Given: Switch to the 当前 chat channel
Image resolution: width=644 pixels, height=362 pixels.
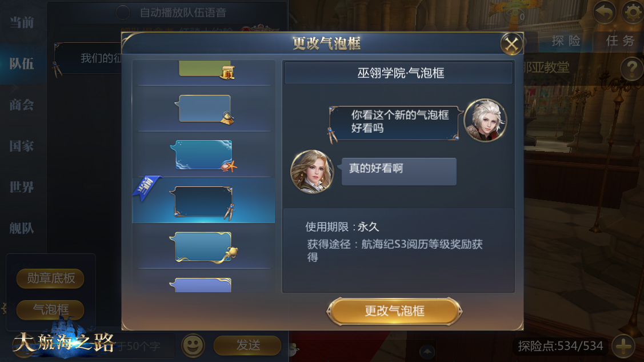Looking at the screenshot, I should coord(22,22).
